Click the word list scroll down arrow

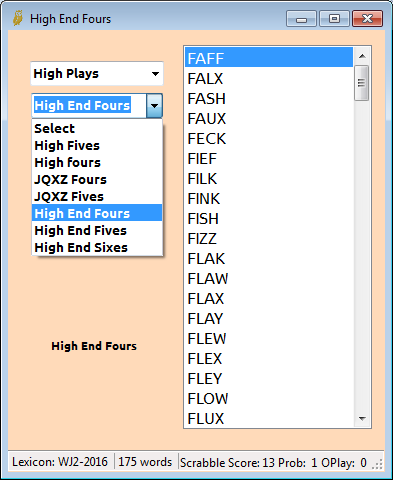pos(362,418)
